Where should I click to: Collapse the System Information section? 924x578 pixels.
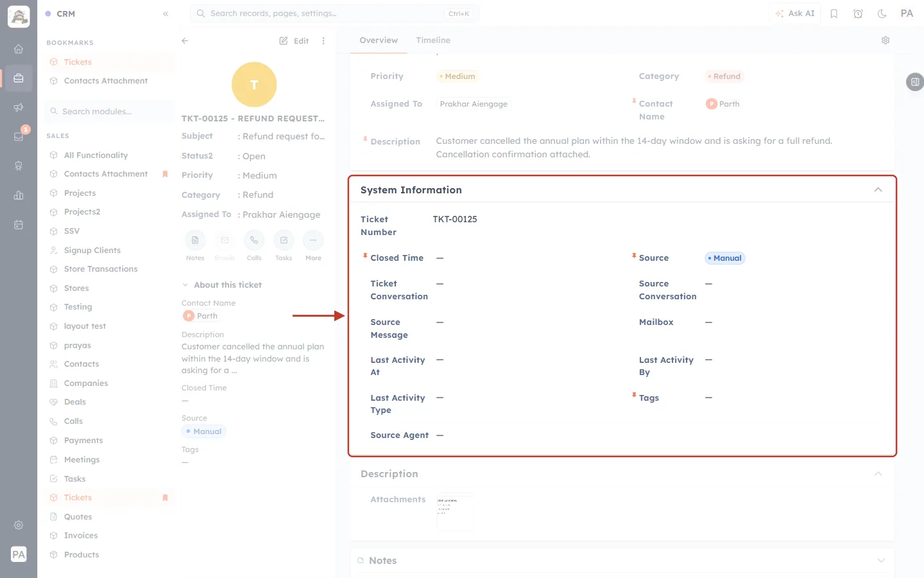[x=878, y=190]
